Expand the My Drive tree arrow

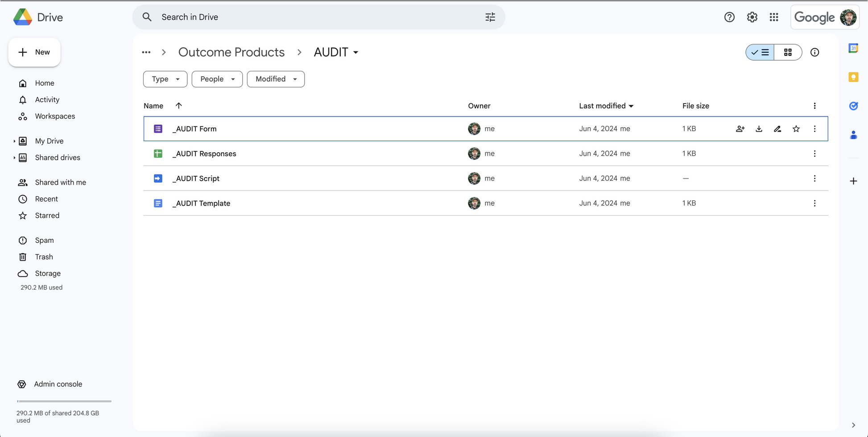14,141
